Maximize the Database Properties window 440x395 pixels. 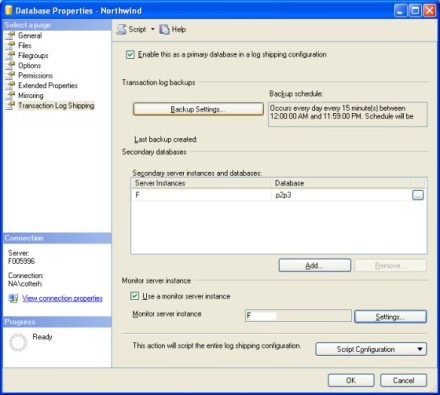(415, 11)
